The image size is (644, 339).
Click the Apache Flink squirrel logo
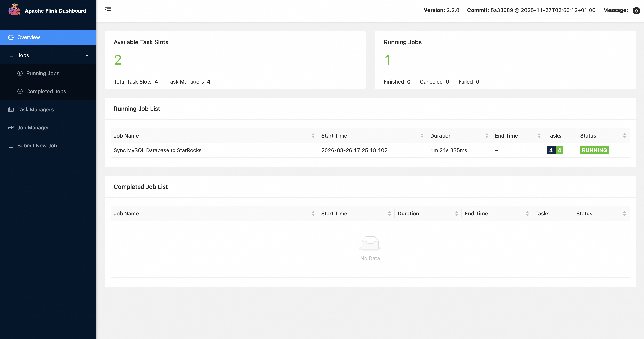[14, 10]
